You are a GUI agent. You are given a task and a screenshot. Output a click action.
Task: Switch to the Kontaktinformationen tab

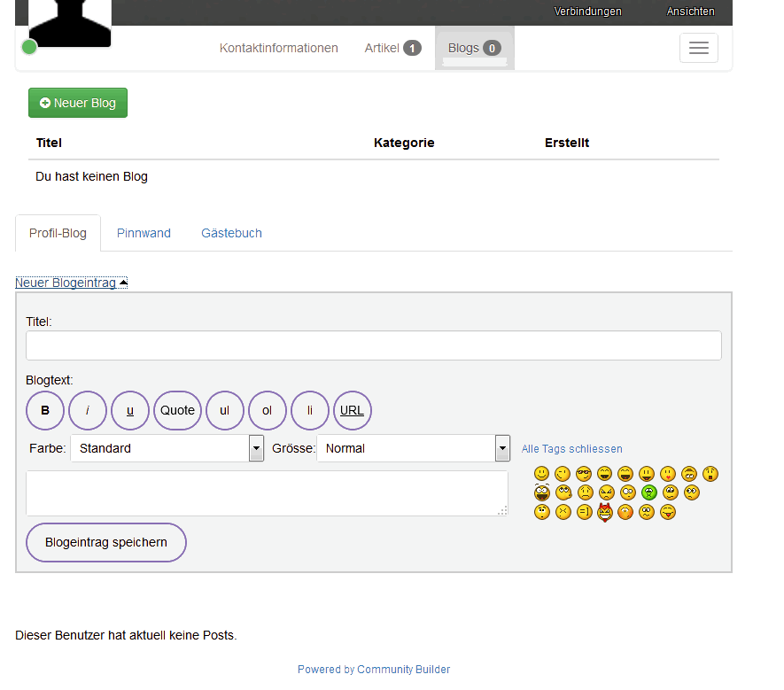click(x=278, y=48)
